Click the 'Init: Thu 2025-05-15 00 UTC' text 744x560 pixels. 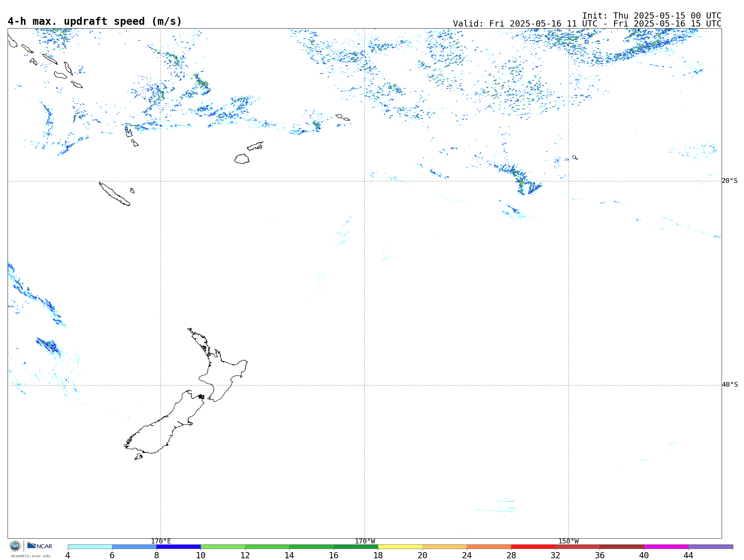pos(652,16)
